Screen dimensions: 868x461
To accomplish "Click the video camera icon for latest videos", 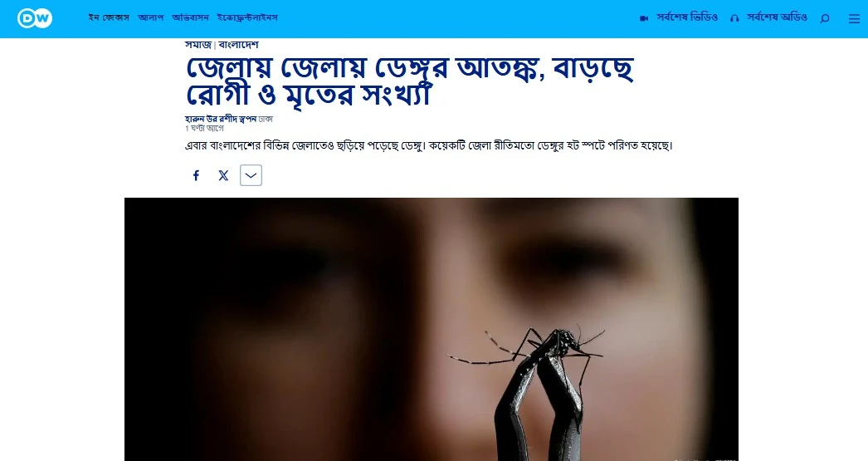I will point(644,18).
